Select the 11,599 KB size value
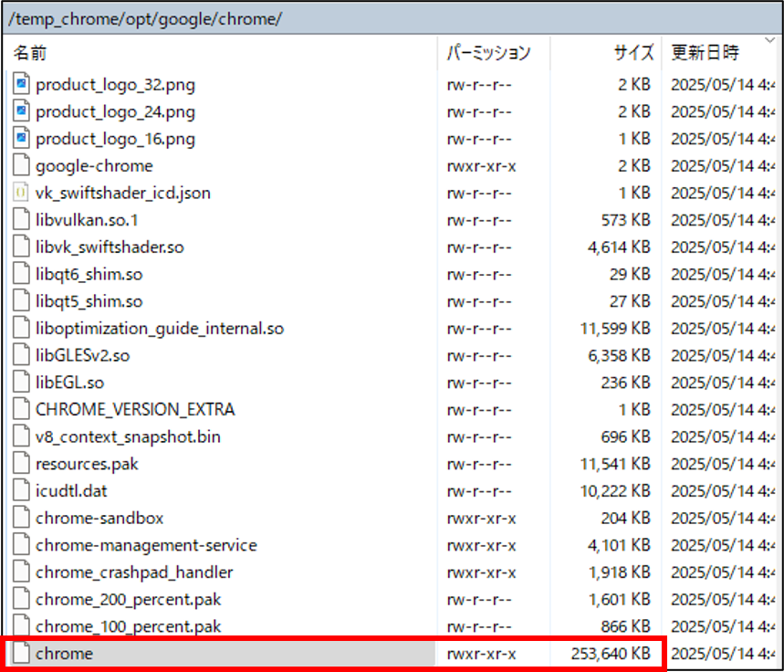The height and width of the screenshot is (672, 784). click(x=615, y=329)
